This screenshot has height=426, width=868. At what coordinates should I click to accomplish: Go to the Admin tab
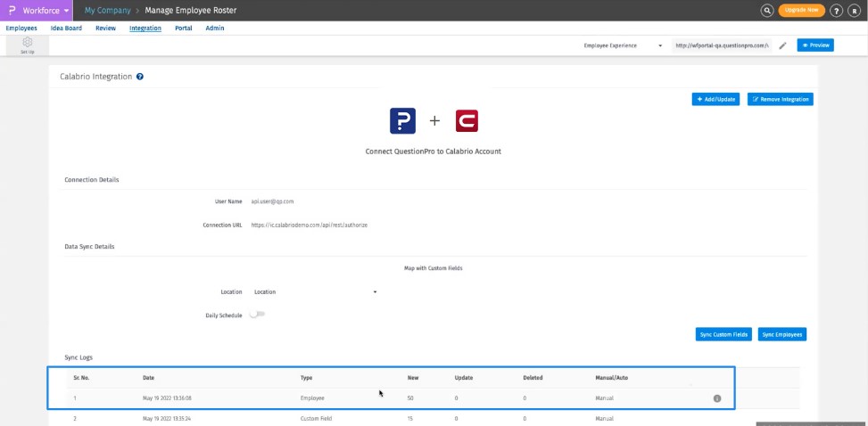[214, 28]
